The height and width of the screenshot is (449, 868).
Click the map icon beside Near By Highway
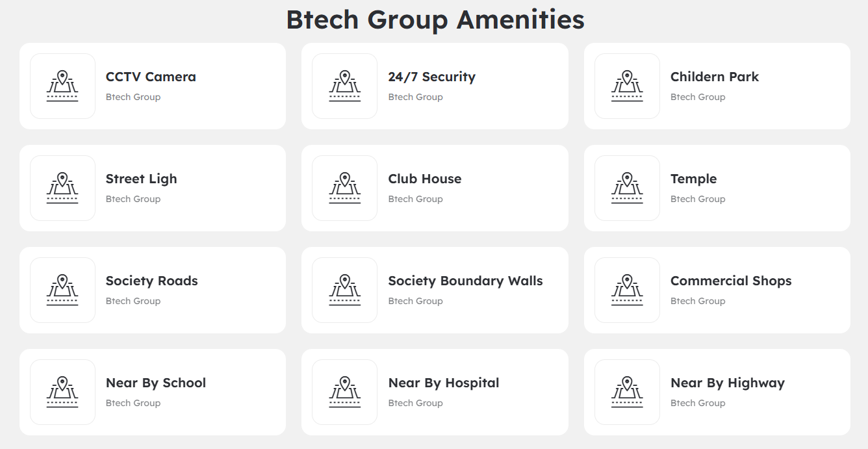(627, 392)
